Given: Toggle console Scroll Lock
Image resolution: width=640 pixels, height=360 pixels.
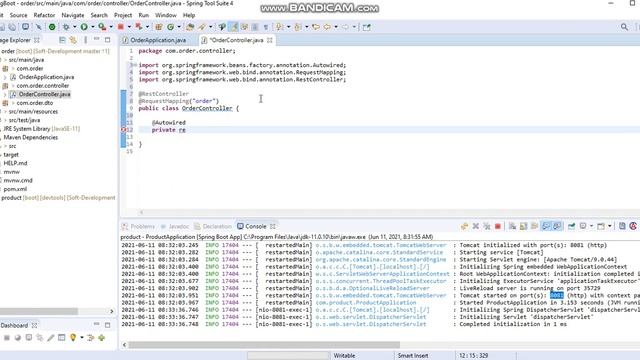Looking at the screenshot, I should [523, 226].
